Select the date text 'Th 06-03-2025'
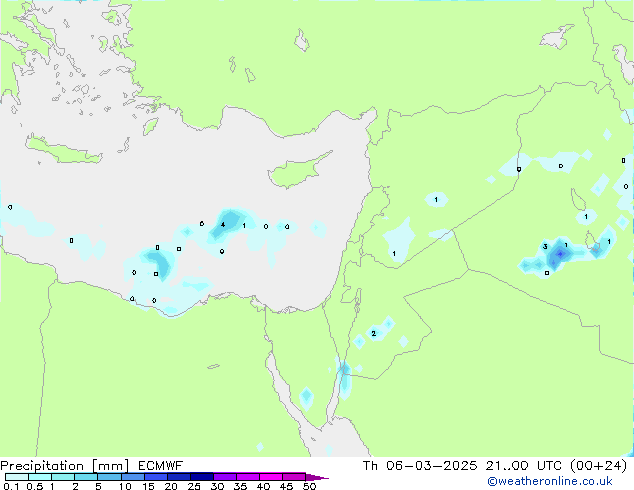Image resolution: width=634 pixels, height=490 pixels. 420,466
